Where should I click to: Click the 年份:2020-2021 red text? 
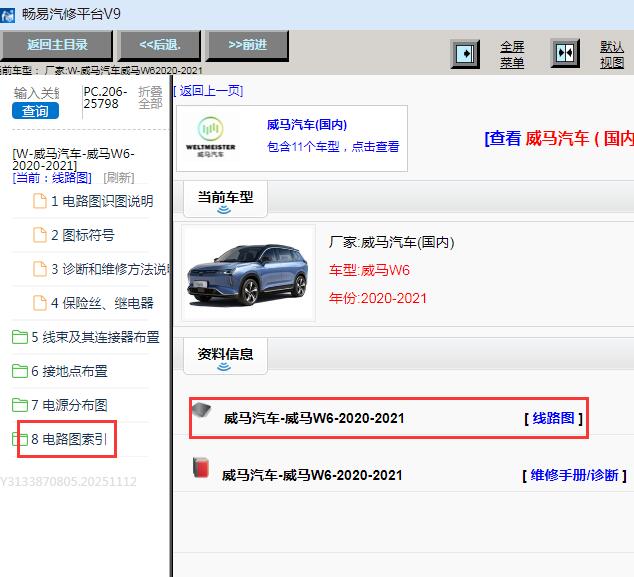[378, 298]
